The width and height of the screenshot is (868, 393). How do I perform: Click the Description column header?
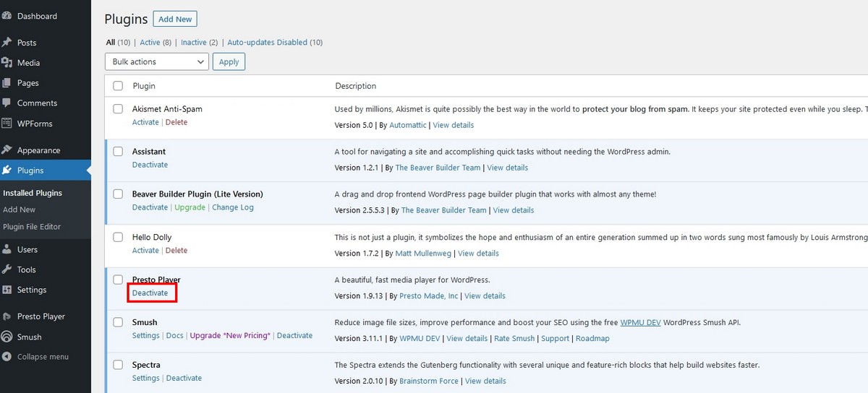click(356, 86)
